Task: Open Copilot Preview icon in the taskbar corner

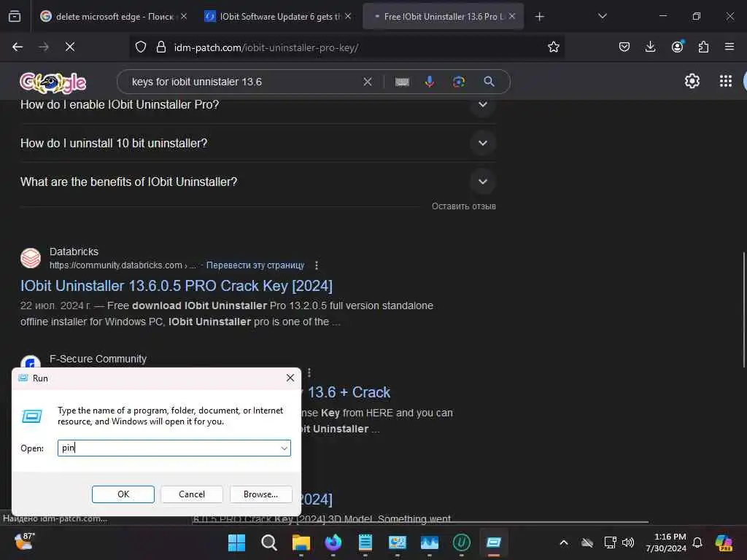Action: pos(724,542)
